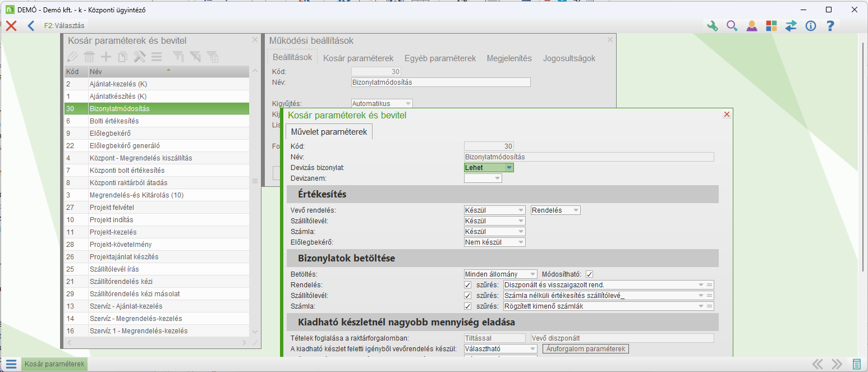Image resolution: width=868 pixels, height=372 pixels.
Task: Click the lines icon beside Számla szűrés field
Action: coord(710,306)
